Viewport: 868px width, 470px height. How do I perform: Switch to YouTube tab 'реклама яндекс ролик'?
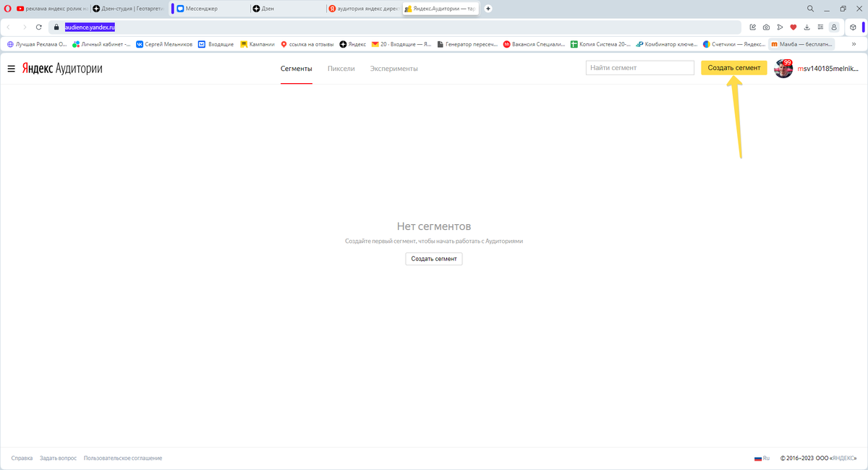tap(51, 9)
